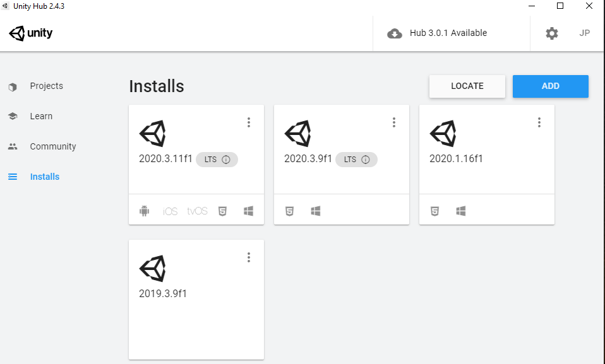This screenshot has height=364, width=605.
Task: Switch to the Community section
Action: click(x=52, y=146)
